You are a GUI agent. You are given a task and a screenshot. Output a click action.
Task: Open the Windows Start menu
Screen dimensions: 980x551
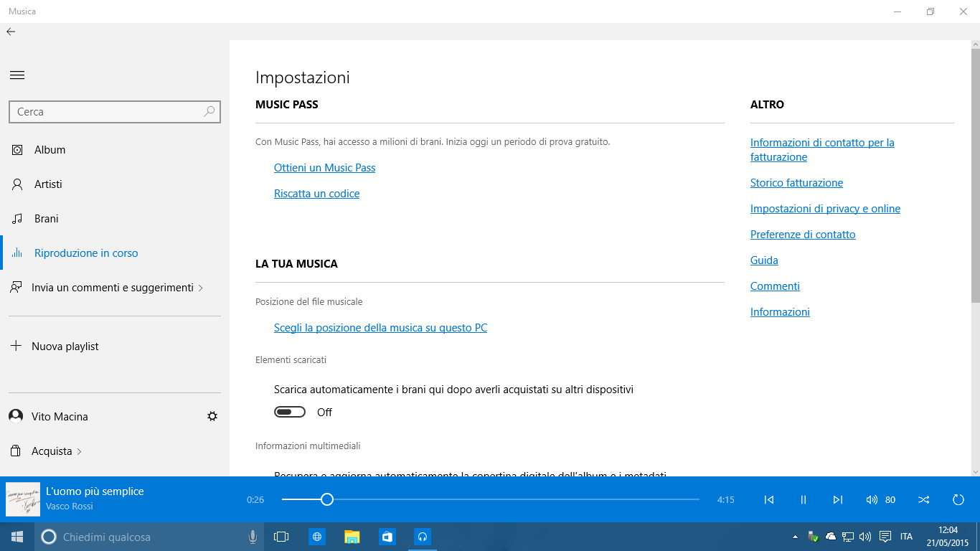17,537
